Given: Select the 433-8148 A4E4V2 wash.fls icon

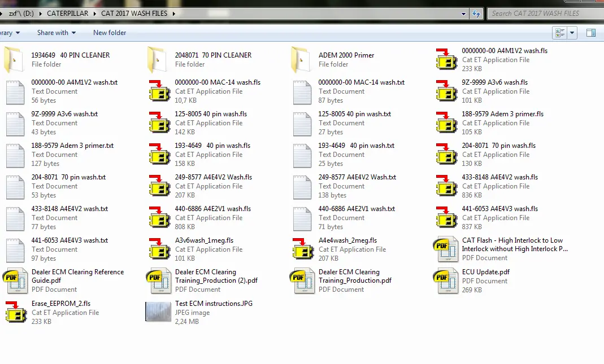Looking at the screenshot, I should click(446, 186).
